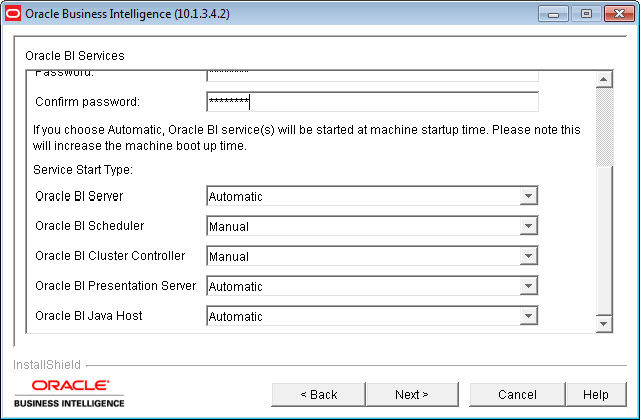The image size is (640, 420).
Task: Close the Oracle Business Intelligence window
Action: click(x=619, y=14)
